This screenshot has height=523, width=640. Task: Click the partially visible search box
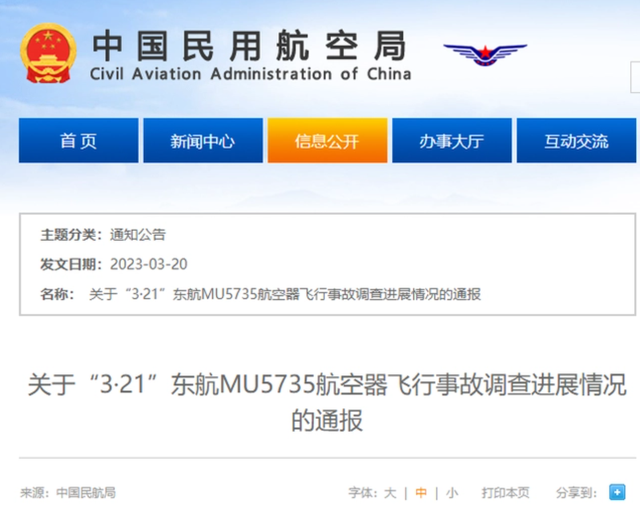point(635,77)
